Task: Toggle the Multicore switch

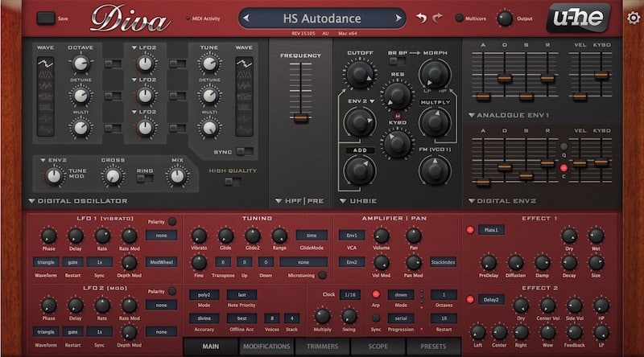Action: click(x=459, y=18)
